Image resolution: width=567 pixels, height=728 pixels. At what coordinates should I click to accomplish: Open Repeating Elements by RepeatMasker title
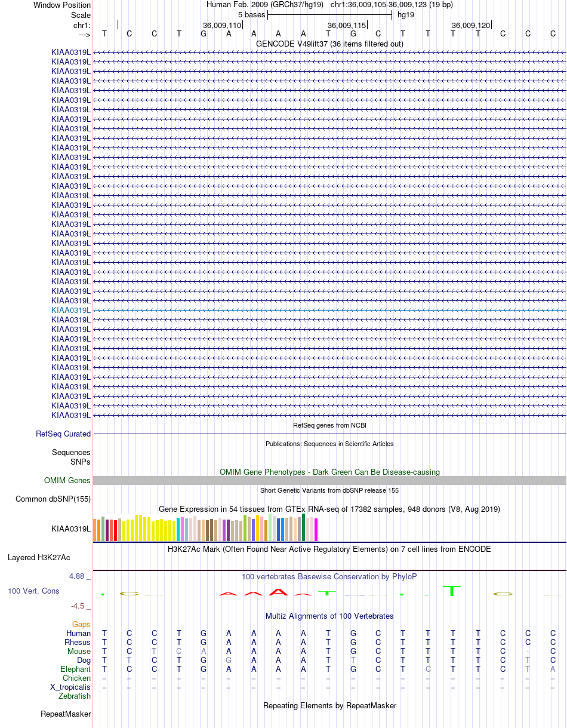pyautogui.click(x=329, y=705)
